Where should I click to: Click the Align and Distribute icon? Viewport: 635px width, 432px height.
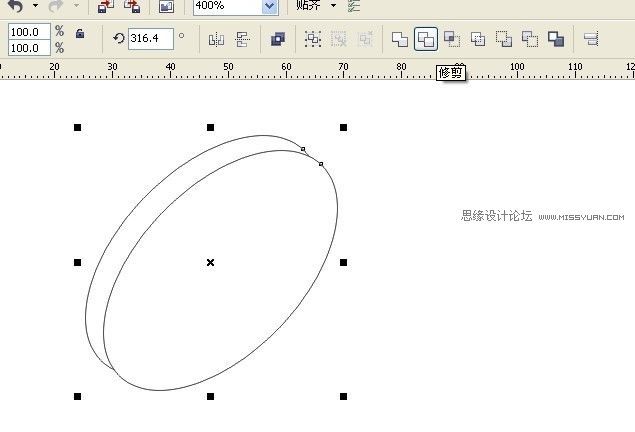[590, 39]
